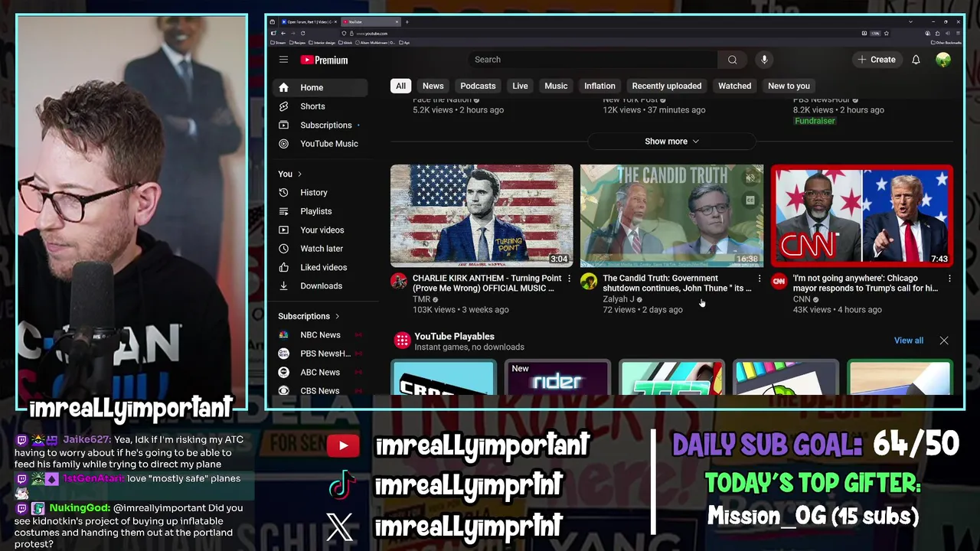Viewport: 980px width, 551px height.
Task: Open the YouTube hamburger guide menu
Action: point(283,60)
